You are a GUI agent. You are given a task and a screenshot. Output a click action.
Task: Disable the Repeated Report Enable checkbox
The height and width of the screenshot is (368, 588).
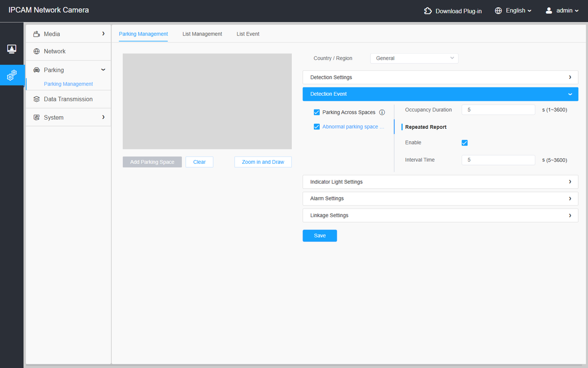[464, 143]
